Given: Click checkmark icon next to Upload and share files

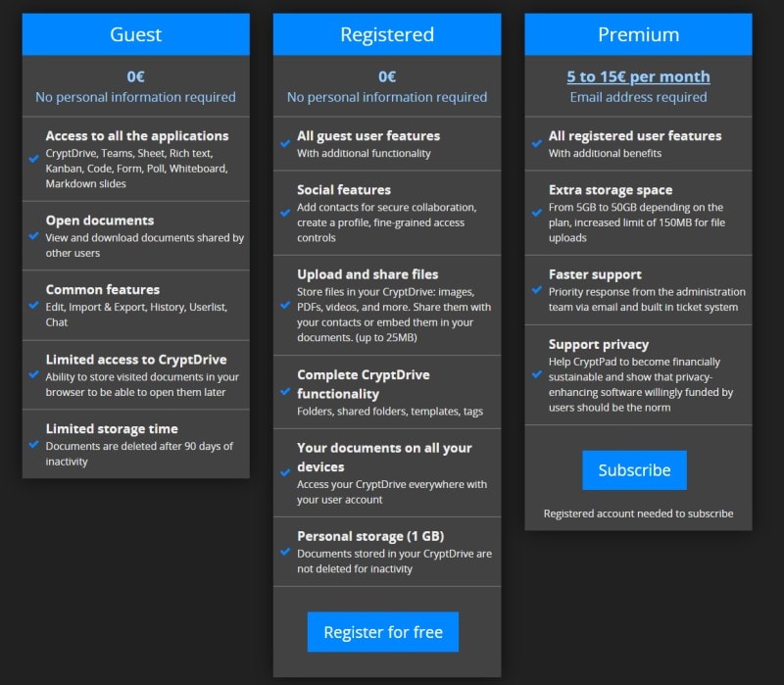Looking at the screenshot, I should tap(285, 305).
